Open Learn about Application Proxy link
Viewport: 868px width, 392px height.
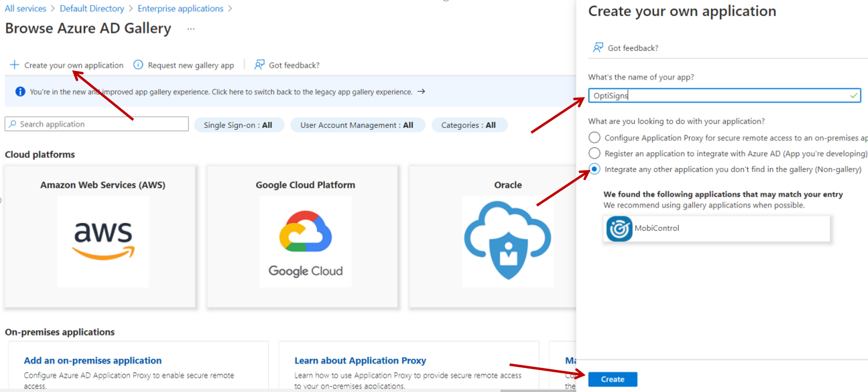pos(360,360)
